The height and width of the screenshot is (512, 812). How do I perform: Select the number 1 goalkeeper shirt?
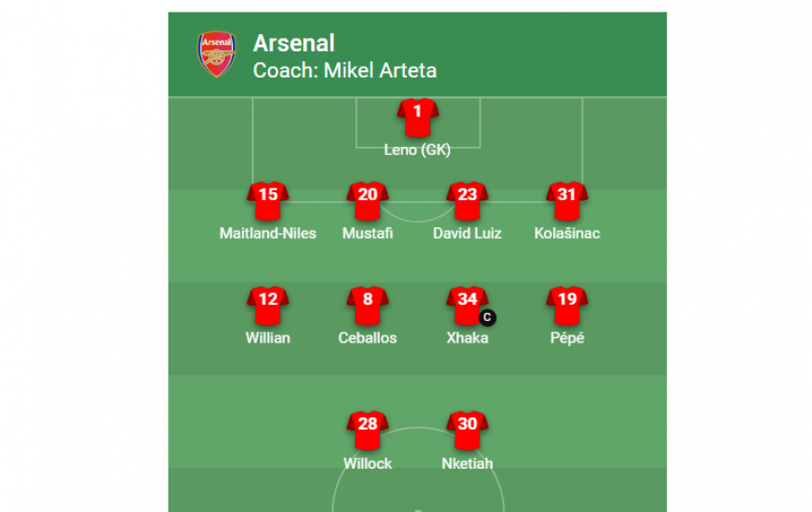[x=418, y=118]
